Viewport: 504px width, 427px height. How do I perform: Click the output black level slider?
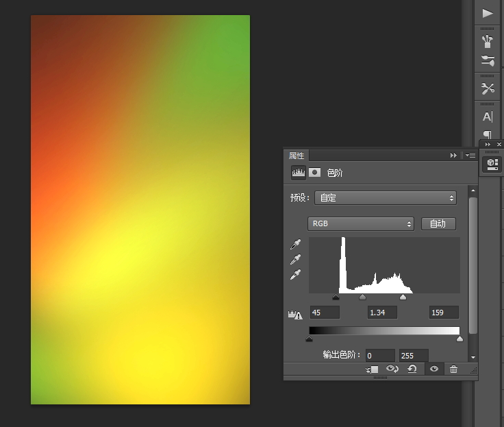point(310,339)
